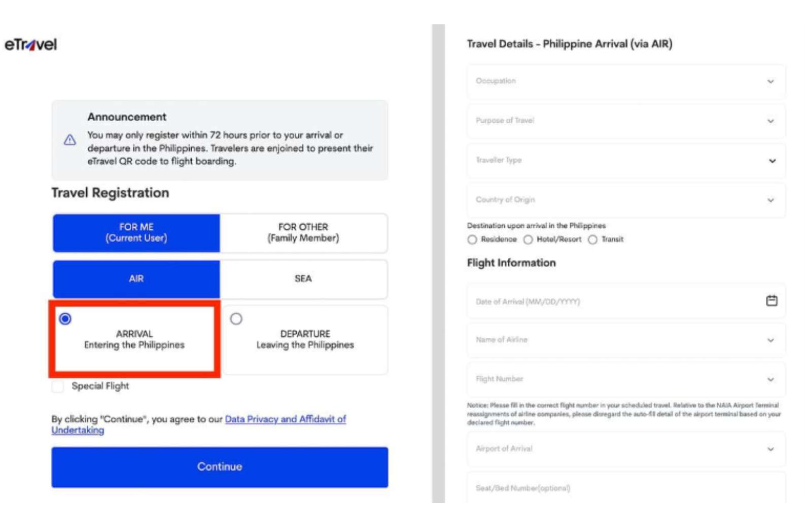Viewport: 805px width, 532px height.
Task: Select the Hotel/Resort destination radio button
Action: [529, 239]
